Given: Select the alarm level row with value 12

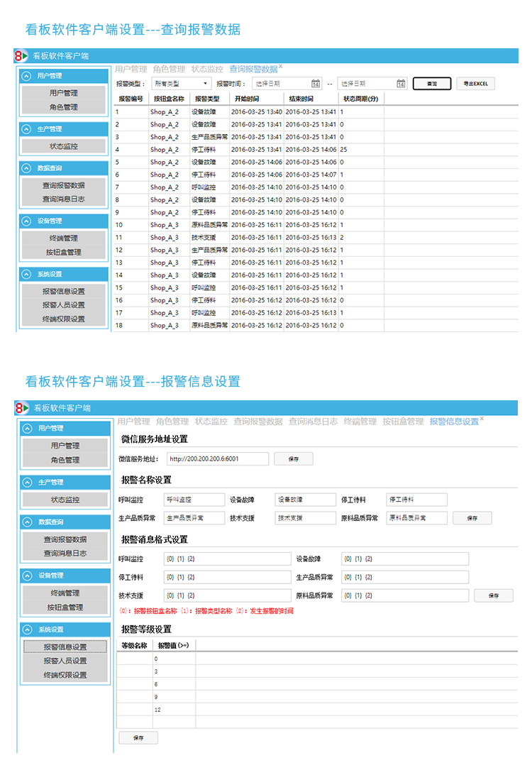Looking at the screenshot, I should 213,709.
